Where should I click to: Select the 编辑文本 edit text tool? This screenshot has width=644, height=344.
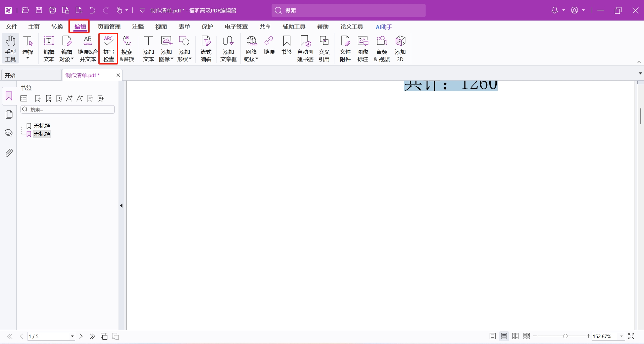(49, 49)
